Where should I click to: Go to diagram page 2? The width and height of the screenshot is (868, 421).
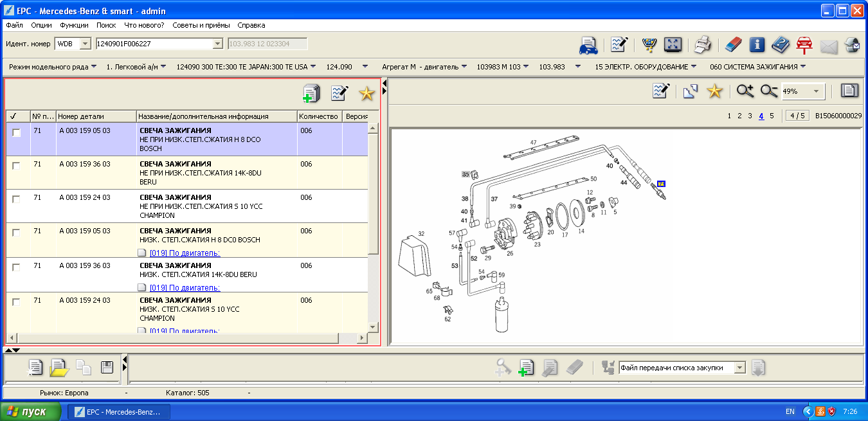(x=739, y=116)
